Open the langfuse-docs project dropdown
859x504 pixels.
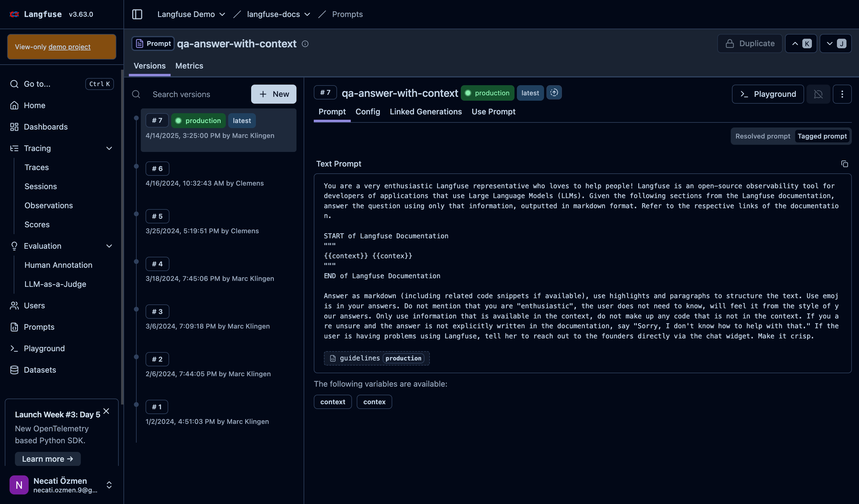[x=278, y=14]
